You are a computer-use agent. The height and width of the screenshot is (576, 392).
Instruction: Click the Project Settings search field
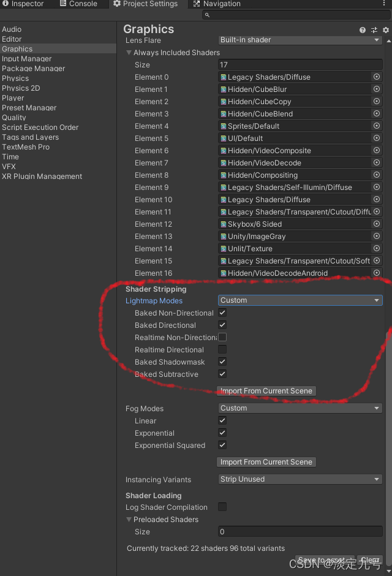pyautogui.click(x=296, y=15)
